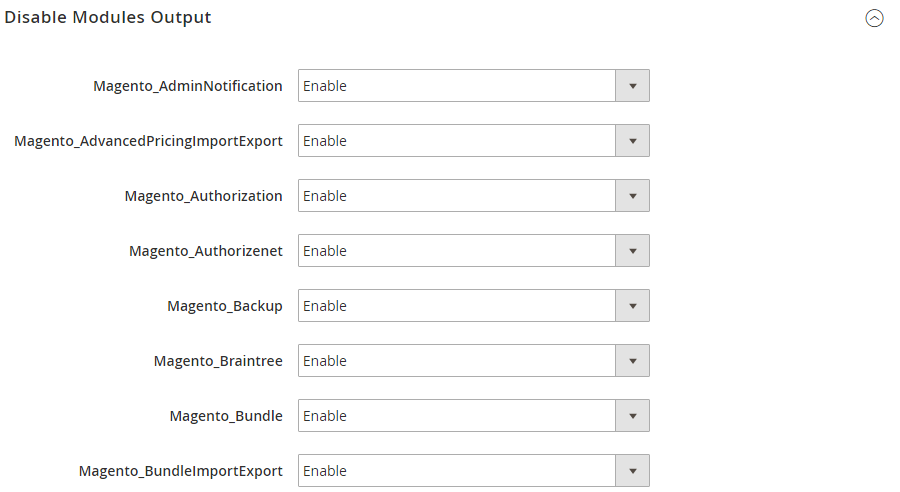
Task: Open the Magento_AdvancedPricingImportExport dropdown arrow
Action: (x=633, y=141)
